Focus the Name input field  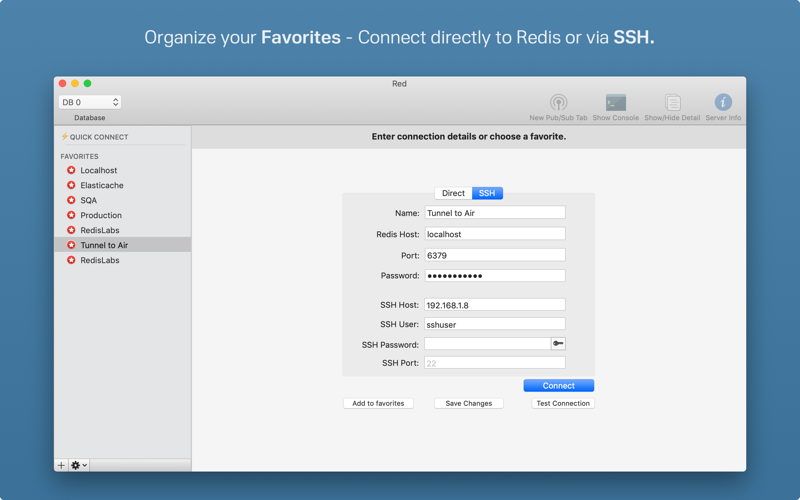coord(495,213)
